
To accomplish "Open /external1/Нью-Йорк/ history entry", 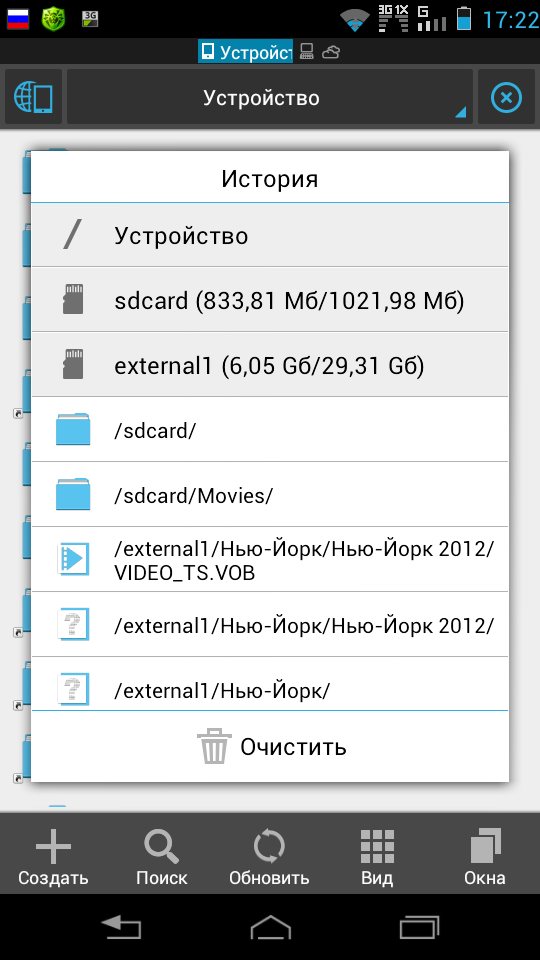I will pyautogui.click(x=270, y=684).
